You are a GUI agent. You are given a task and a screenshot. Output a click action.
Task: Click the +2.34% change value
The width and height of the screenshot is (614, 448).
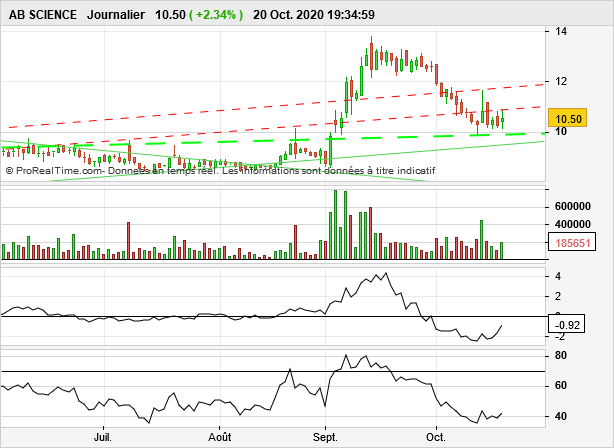216,15
